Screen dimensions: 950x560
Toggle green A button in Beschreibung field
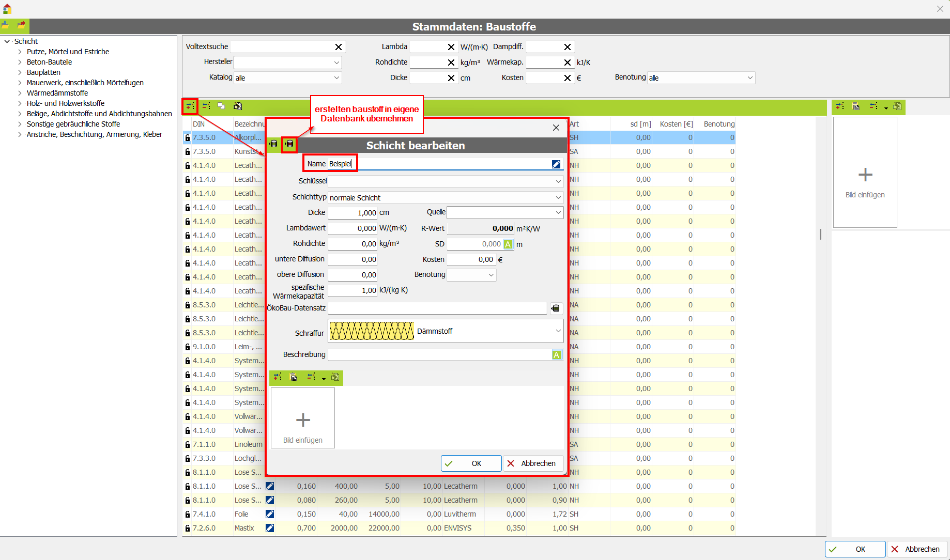coord(556,355)
